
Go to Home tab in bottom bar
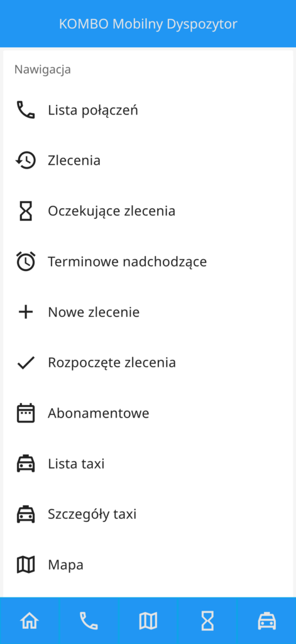[x=30, y=621]
